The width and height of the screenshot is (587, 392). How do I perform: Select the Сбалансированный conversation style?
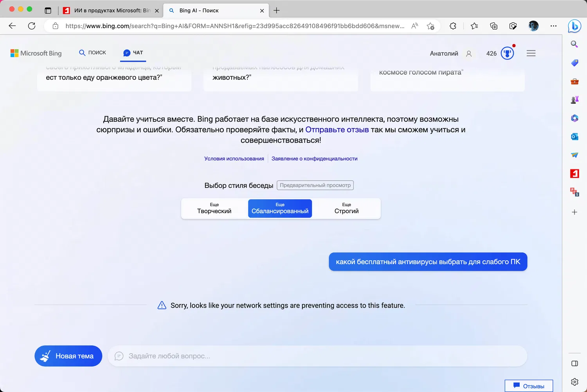pyautogui.click(x=280, y=209)
